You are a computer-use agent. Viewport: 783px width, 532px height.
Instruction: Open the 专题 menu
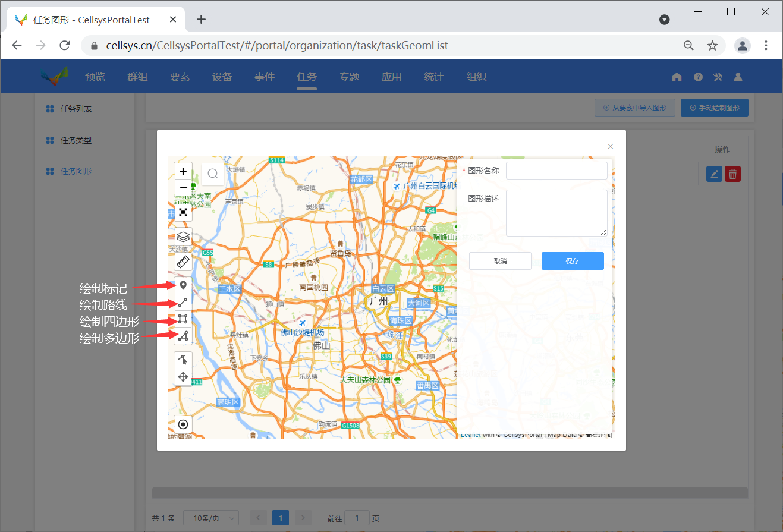350,77
